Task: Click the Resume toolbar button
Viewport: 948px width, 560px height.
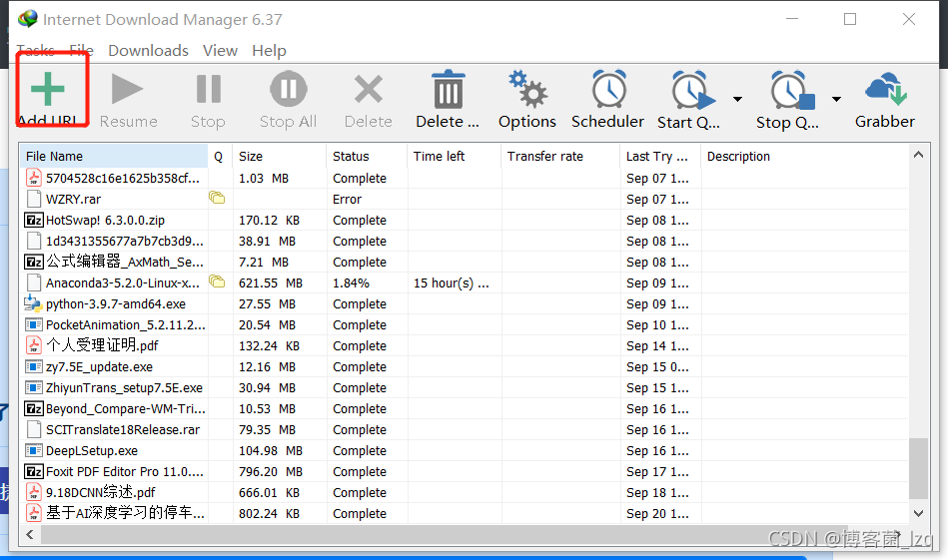Action: tap(128, 100)
